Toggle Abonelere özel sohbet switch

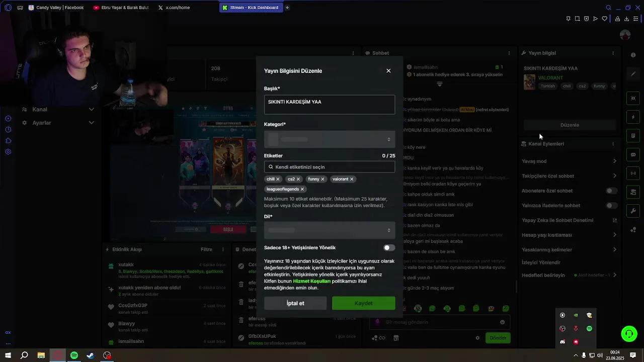click(611, 191)
